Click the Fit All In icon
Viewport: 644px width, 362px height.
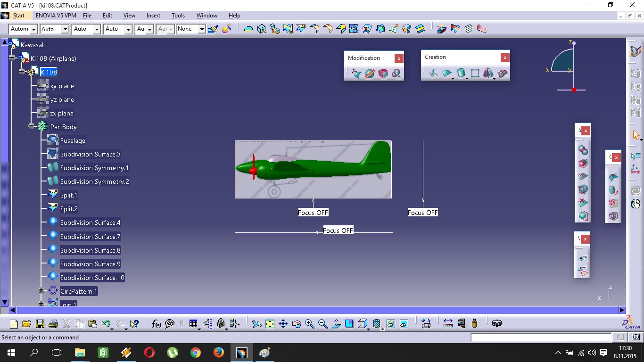coord(270,324)
